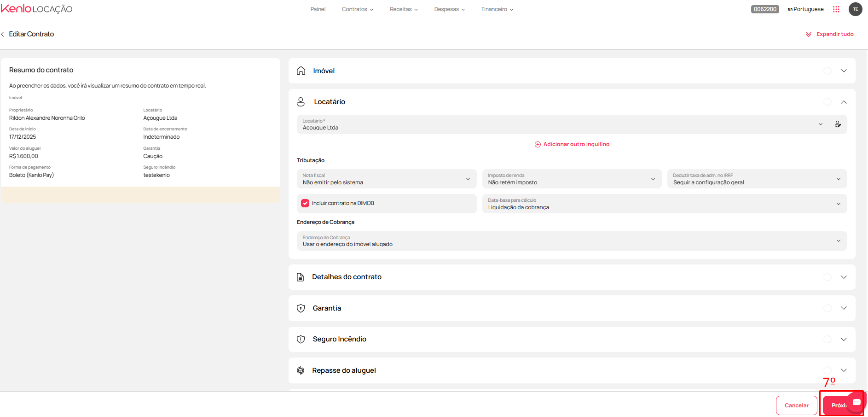Screen dimensions: 868x417
Task: Click the Editar Contrato page title
Action: [31, 34]
